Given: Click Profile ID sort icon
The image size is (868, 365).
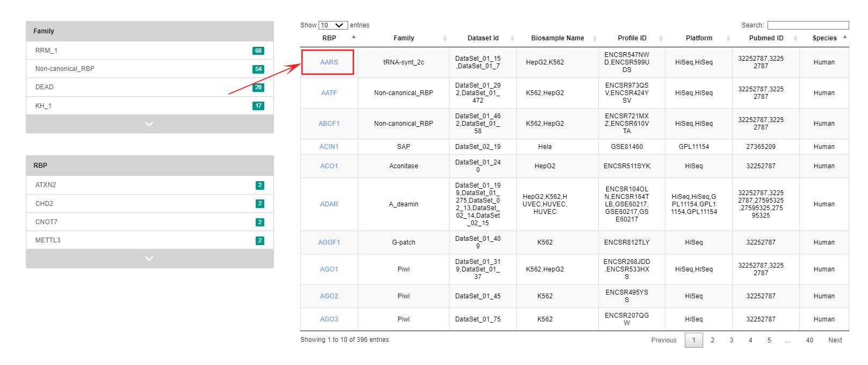Looking at the screenshot, I should click(x=661, y=38).
